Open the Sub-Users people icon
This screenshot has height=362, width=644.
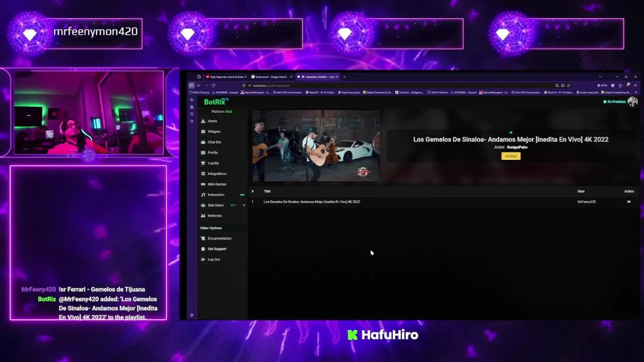tap(203, 206)
